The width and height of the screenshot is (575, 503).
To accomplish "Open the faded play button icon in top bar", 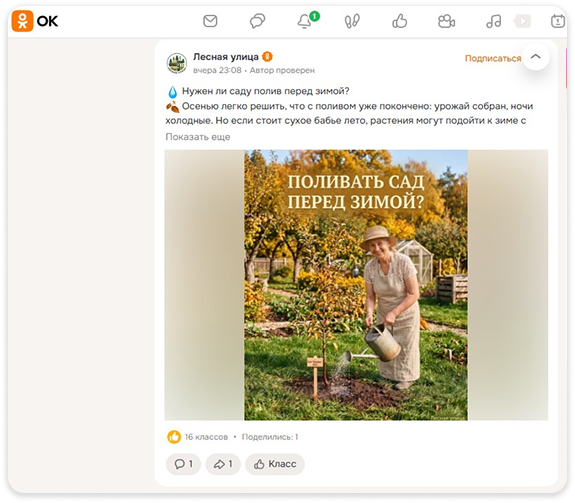I will pyautogui.click(x=522, y=21).
